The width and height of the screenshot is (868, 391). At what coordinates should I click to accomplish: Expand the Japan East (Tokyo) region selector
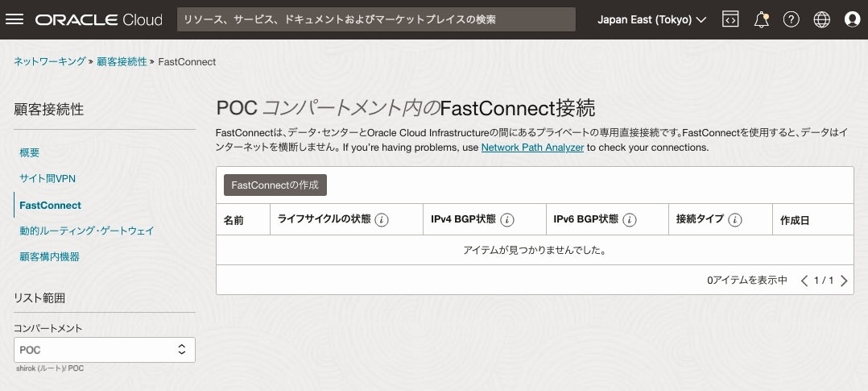[x=651, y=19]
